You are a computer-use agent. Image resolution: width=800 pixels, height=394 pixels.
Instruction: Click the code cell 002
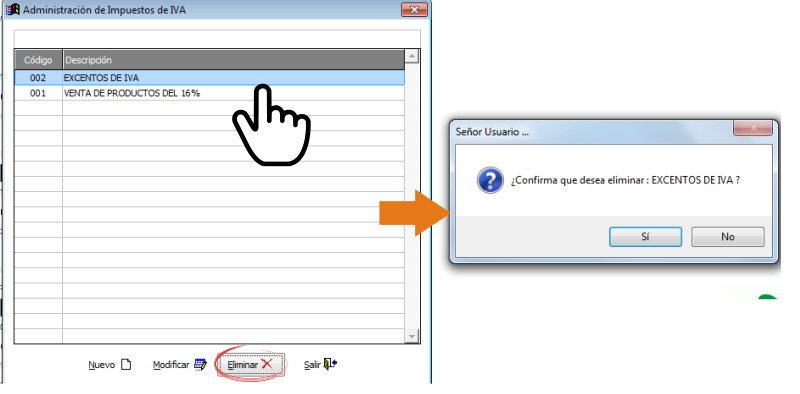tap(38, 78)
